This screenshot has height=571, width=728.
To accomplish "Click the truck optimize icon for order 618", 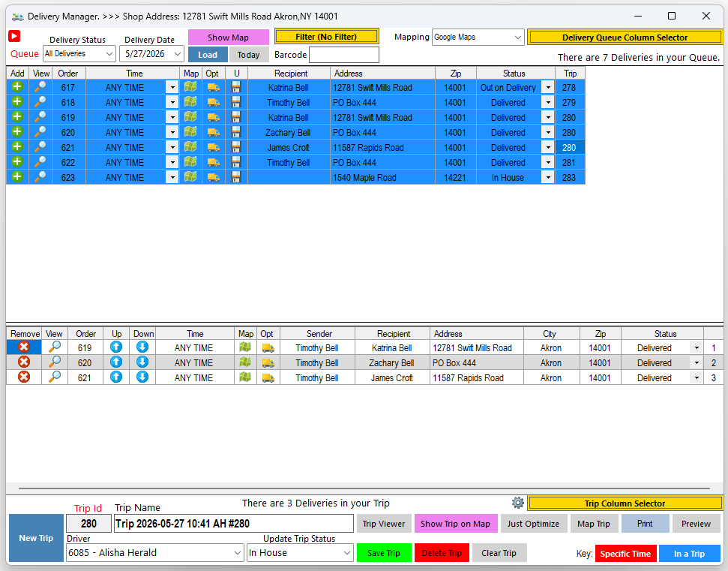I will 214,102.
